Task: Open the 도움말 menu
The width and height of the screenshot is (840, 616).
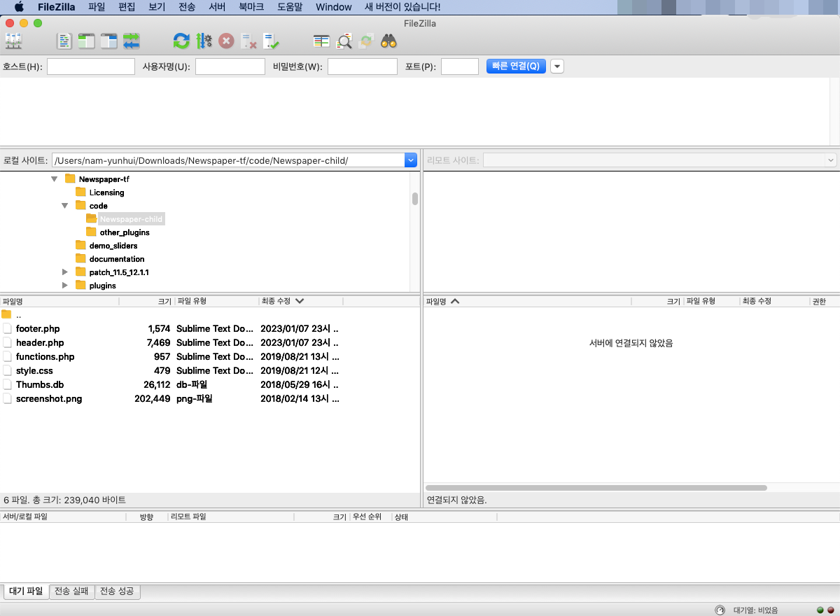Action: click(x=289, y=7)
